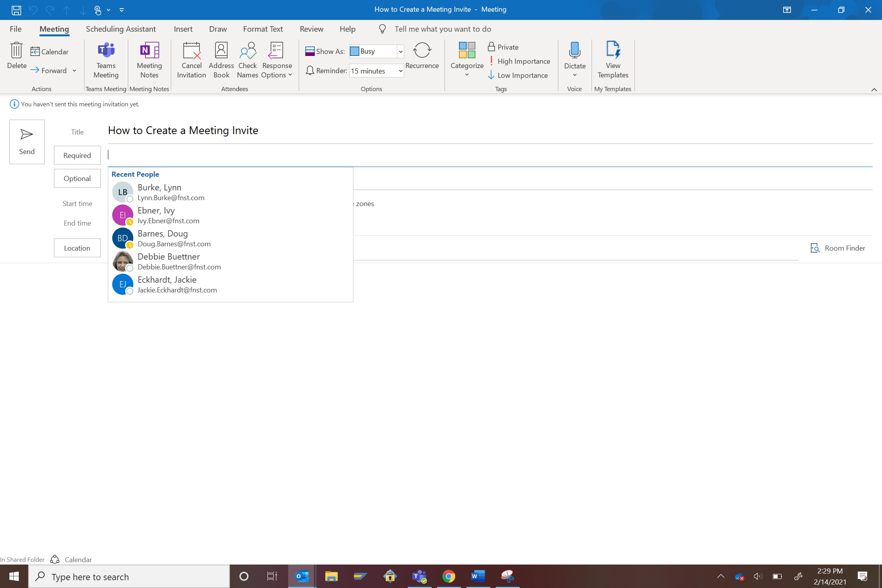Screen dimensions: 882x588
Task: Expand Show As status dropdown
Action: click(400, 51)
